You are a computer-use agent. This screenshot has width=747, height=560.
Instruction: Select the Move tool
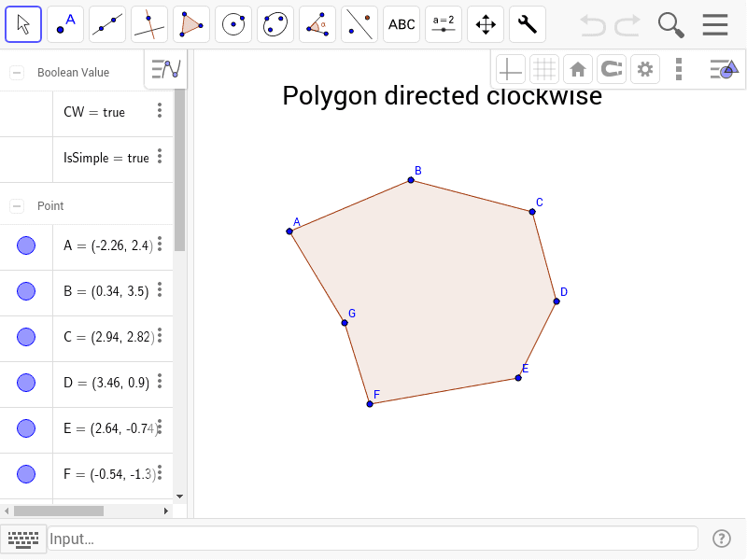(x=22, y=24)
